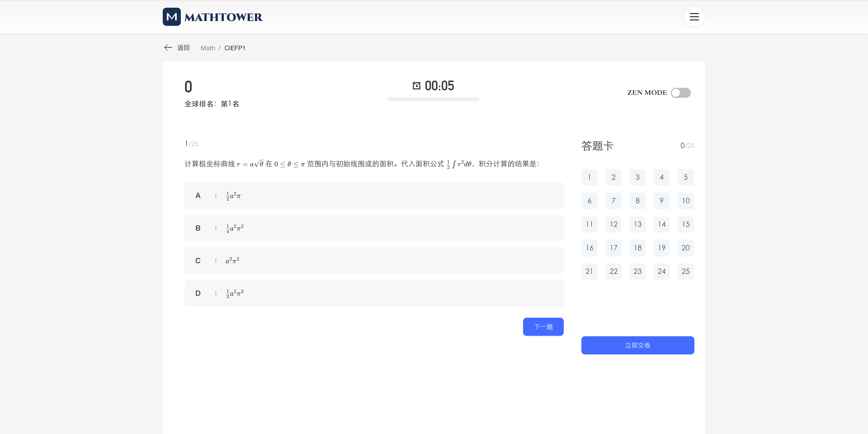Open the hamburger menu
868x434 pixels.
(694, 17)
